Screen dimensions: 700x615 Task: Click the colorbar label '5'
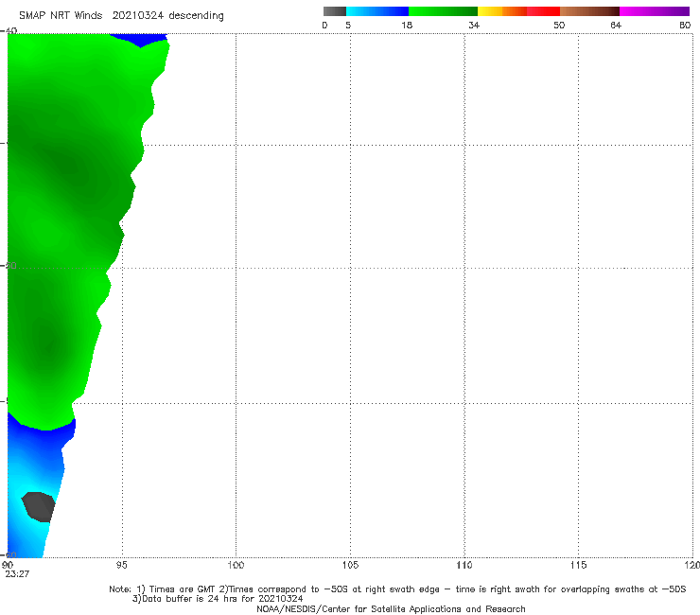click(348, 26)
